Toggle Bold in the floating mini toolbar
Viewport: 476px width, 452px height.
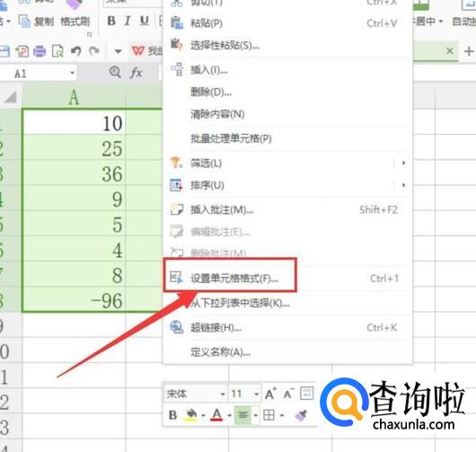click(172, 415)
